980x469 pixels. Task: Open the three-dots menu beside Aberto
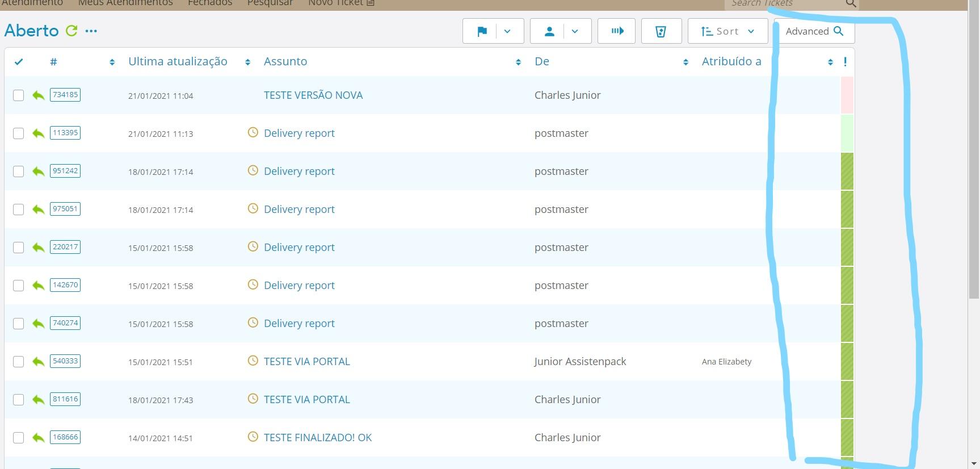pos(91,31)
